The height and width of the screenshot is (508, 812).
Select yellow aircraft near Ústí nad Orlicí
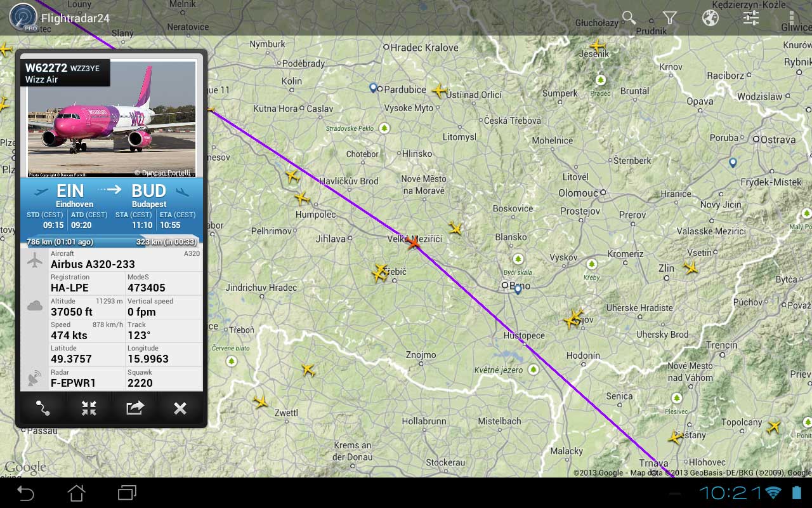point(440,91)
